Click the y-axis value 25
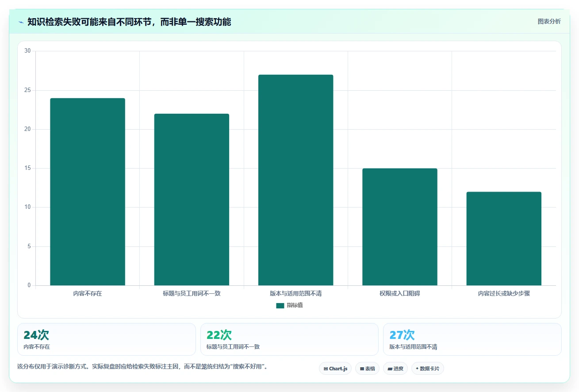This screenshot has width=579, height=392. click(27, 90)
